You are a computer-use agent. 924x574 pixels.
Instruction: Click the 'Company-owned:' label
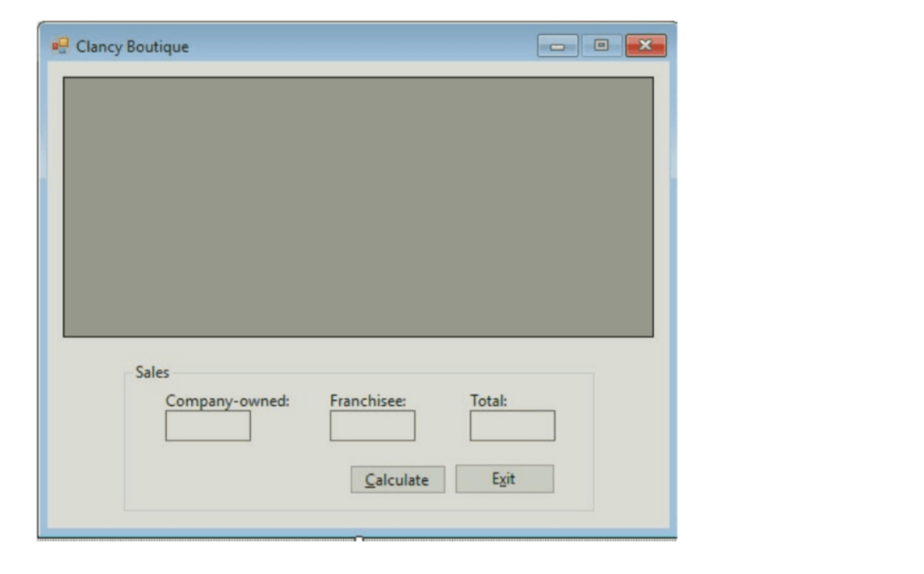(227, 401)
